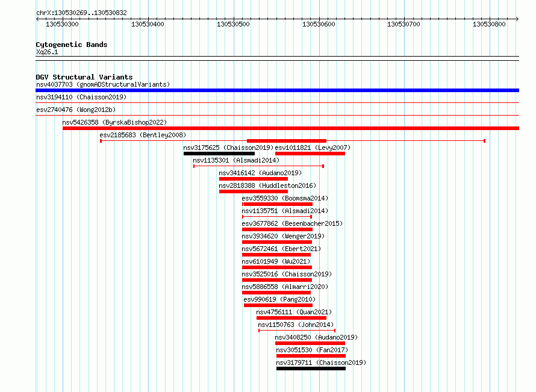Open nsv6101949 (Wu2021) label
536x392 pixels.
[x=276, y=261]
